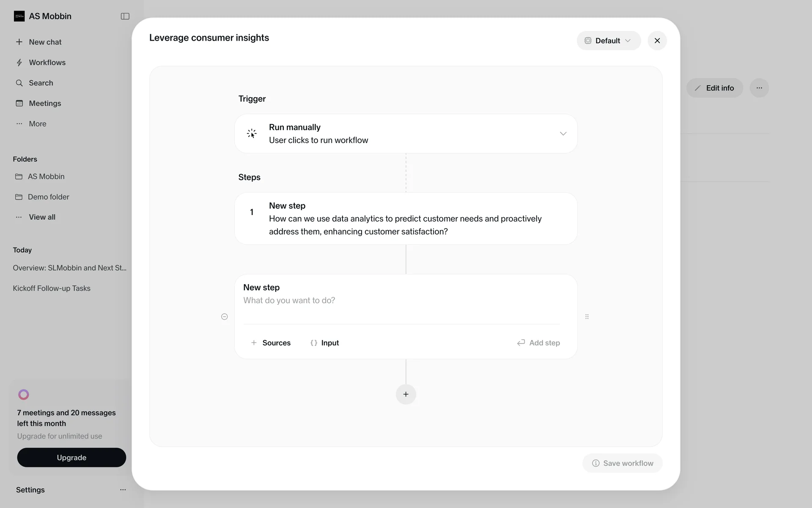The height and width of the screenshot is (508, 812).
Task: Toggle the sidebar collapse icon
Action: (125, 16)
